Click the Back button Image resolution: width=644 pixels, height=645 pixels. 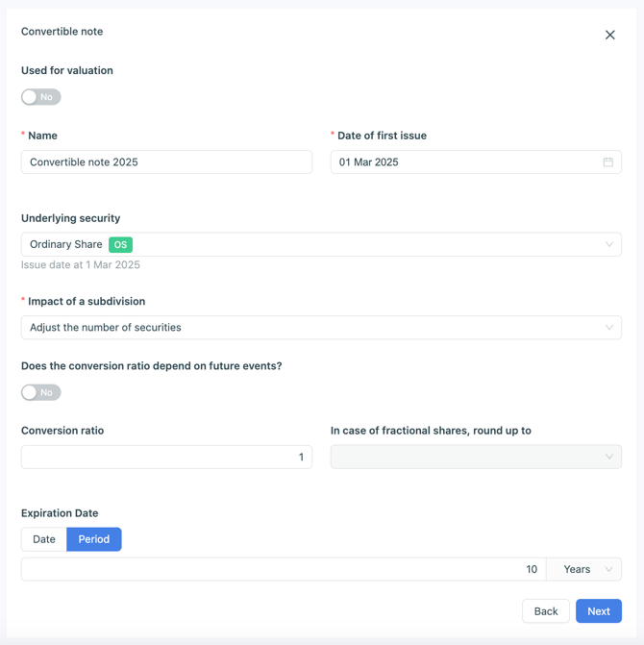tap(545, 611)
